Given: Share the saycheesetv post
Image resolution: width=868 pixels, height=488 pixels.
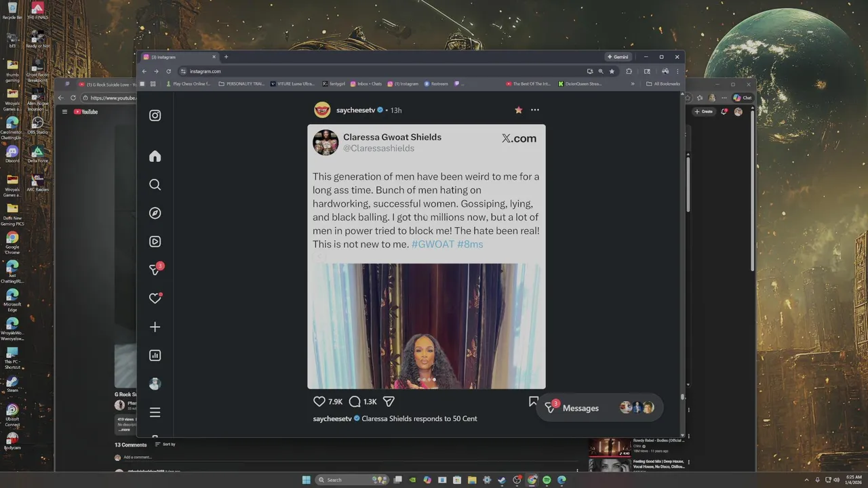Looking at the screenshot, I should tap(389, 401).
